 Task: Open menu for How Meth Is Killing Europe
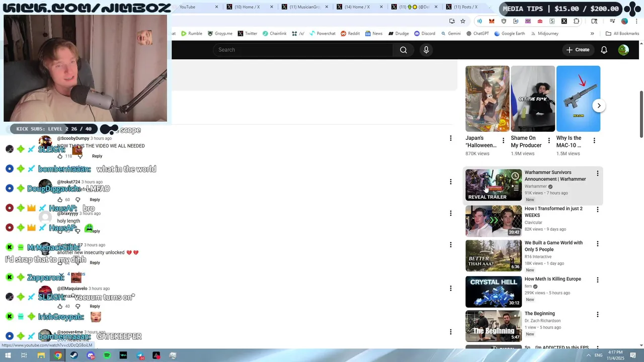click(x=598, y=280)
